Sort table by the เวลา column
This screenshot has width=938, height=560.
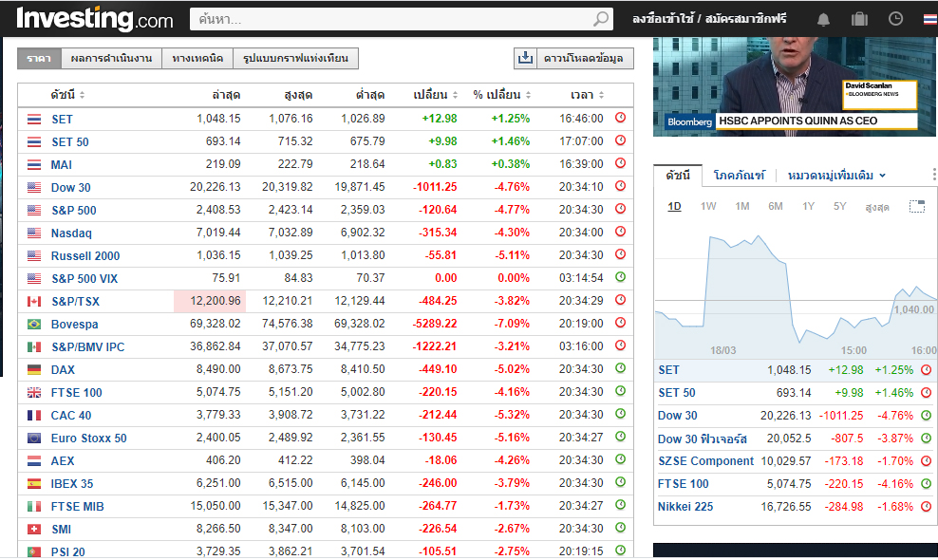(587, 95)
